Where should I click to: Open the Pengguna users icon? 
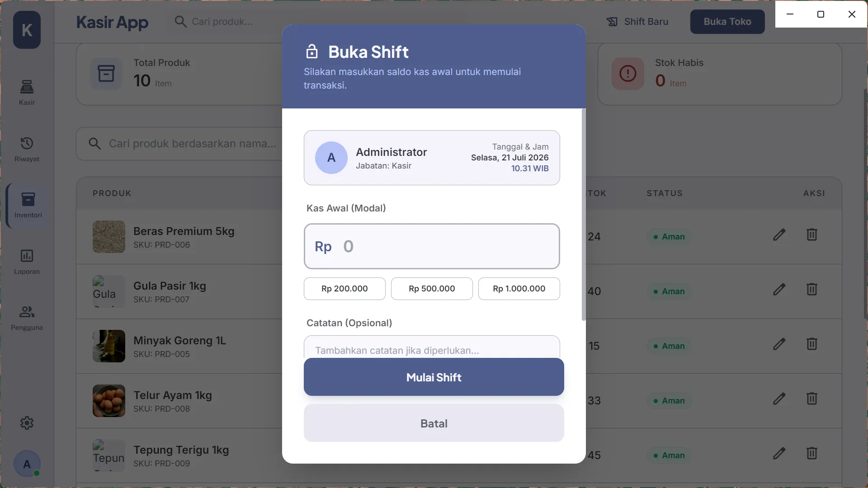coord(27,312)
